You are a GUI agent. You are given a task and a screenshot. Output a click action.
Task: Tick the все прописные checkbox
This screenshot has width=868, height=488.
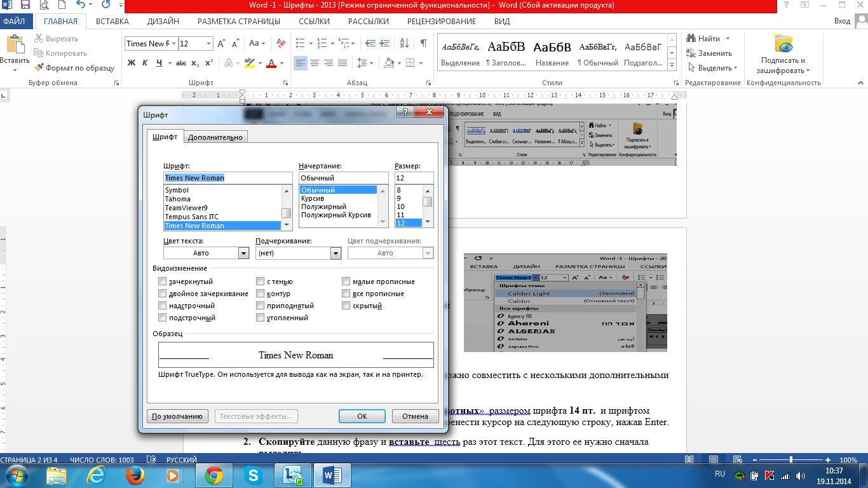346,294
